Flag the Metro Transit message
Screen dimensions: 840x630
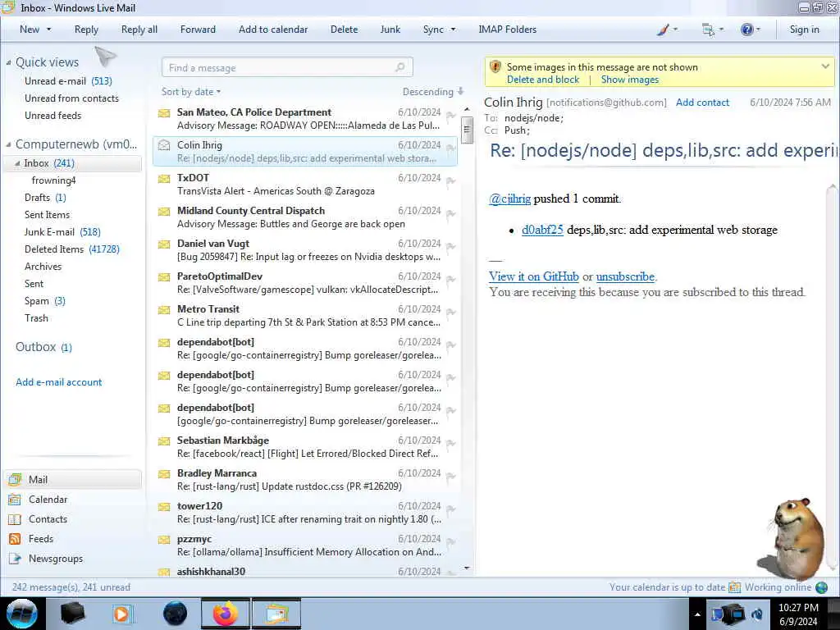(x=451, y=313)
